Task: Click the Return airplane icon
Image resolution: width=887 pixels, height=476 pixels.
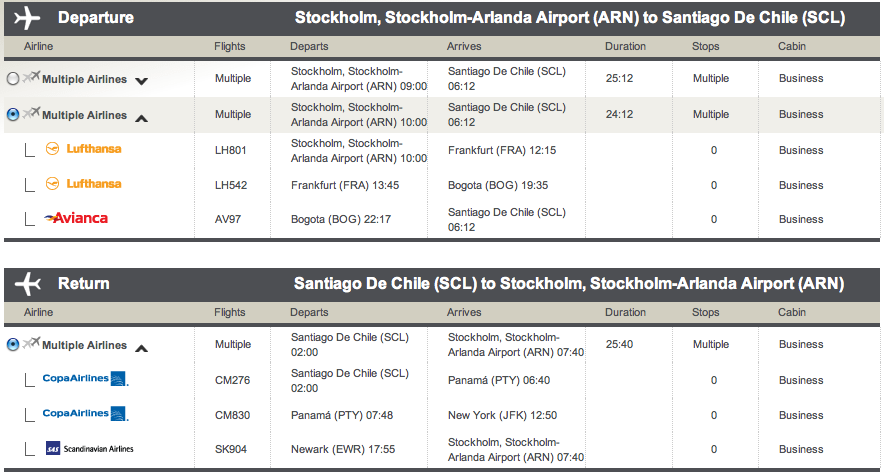Action: click(x=29, y=283)
